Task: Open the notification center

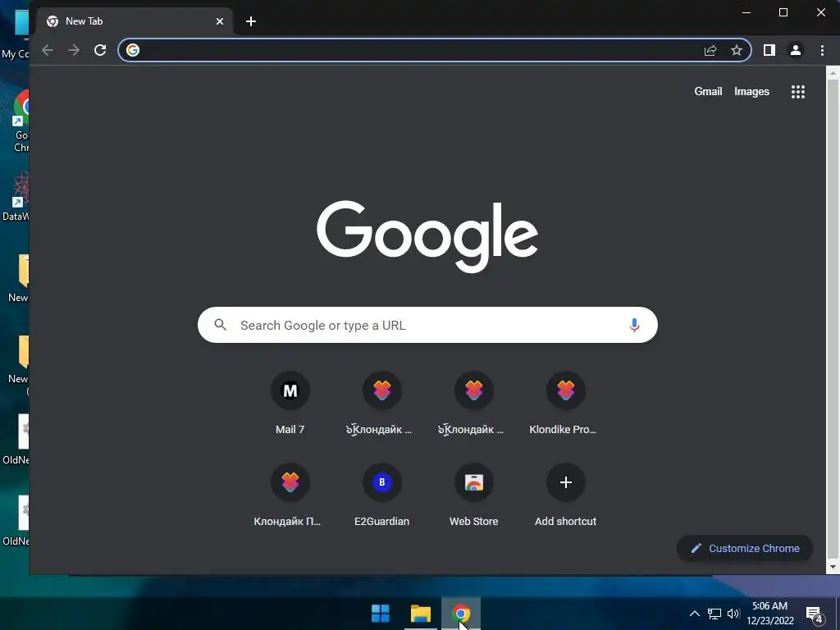Action: coord(815,615)
